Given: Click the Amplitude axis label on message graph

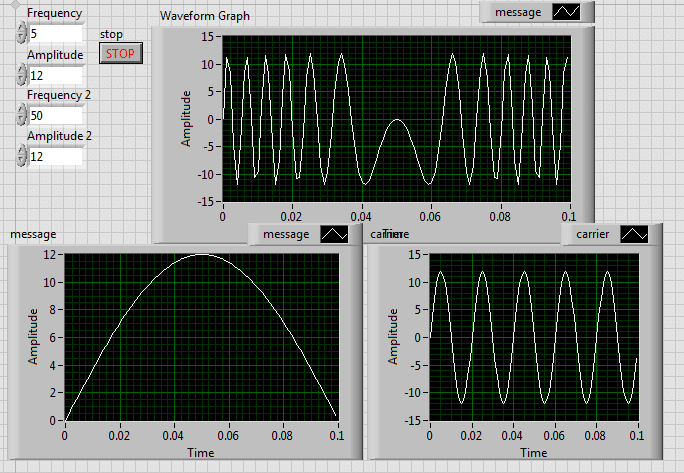Looking at the screenshot, I should pos(33,336).
